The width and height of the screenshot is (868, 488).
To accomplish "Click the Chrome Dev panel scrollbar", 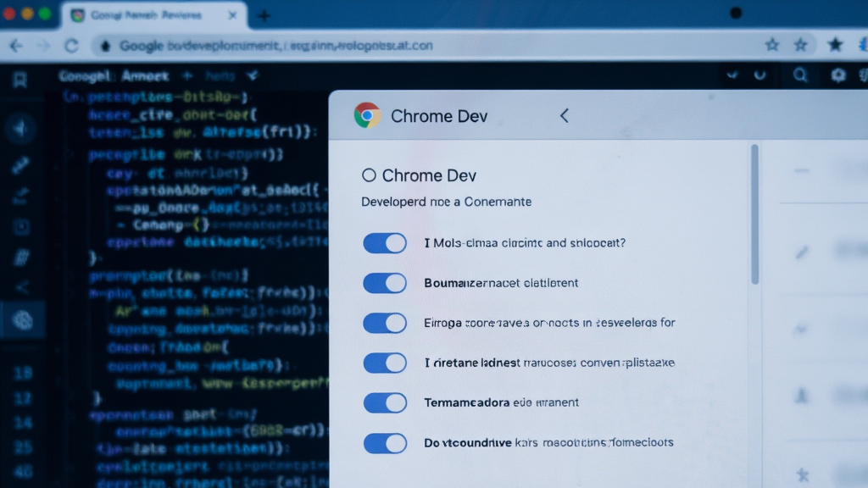I will [x=754, y=214].
